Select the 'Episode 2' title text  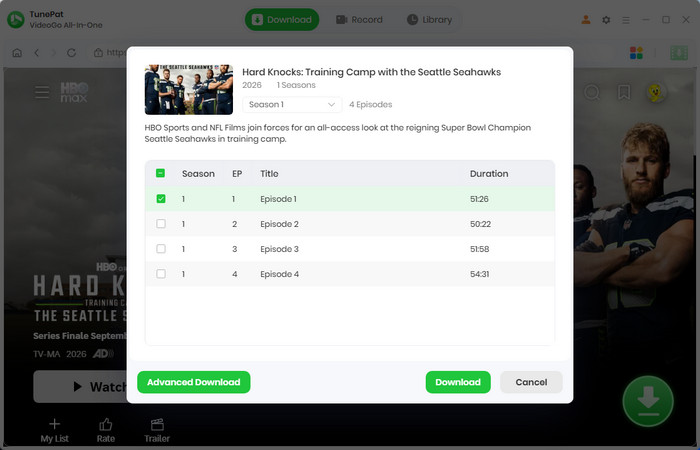pos(279,224)
